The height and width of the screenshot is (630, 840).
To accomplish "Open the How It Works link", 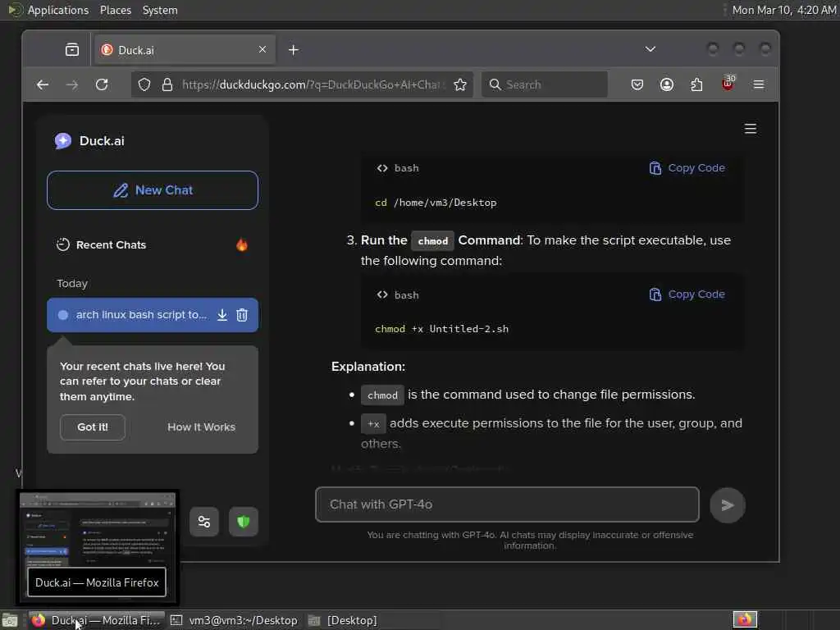I will 202,427.
